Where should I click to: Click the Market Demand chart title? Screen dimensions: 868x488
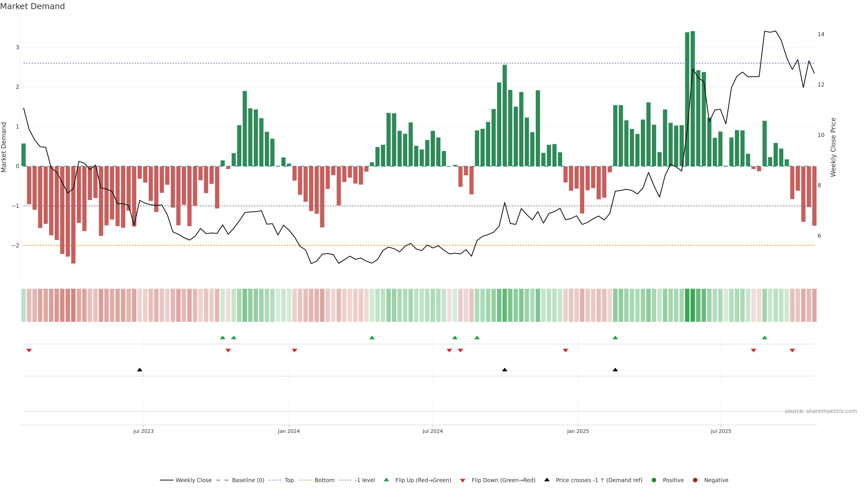click(x=32, y=6)
